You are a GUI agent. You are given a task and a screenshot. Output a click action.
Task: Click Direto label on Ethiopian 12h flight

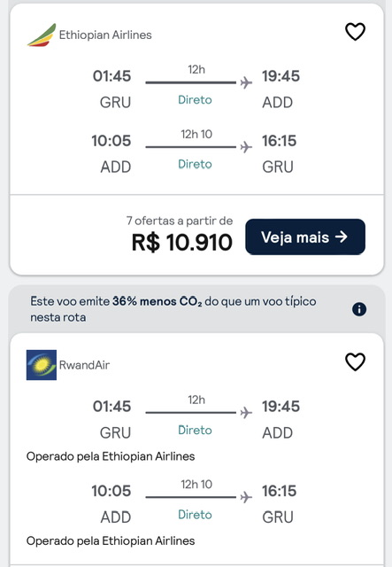click(195, 100)
